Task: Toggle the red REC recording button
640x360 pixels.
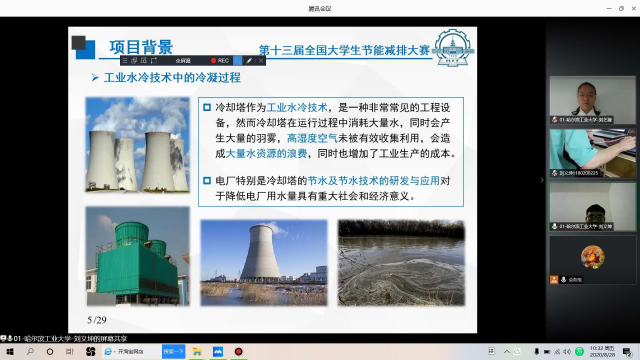Action: click(220, 60)
